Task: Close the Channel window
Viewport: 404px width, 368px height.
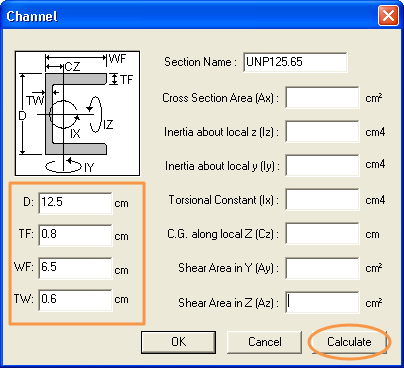Action: [388, 16]
